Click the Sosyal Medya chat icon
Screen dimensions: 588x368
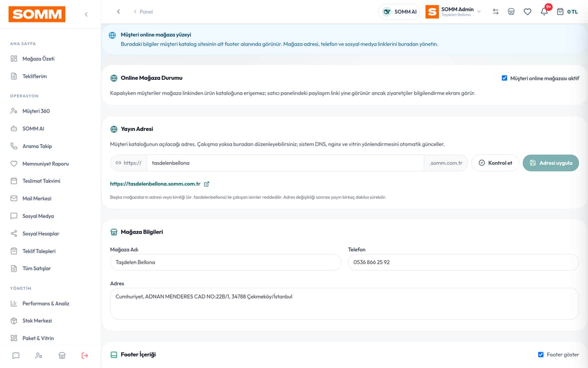point(14,216)
